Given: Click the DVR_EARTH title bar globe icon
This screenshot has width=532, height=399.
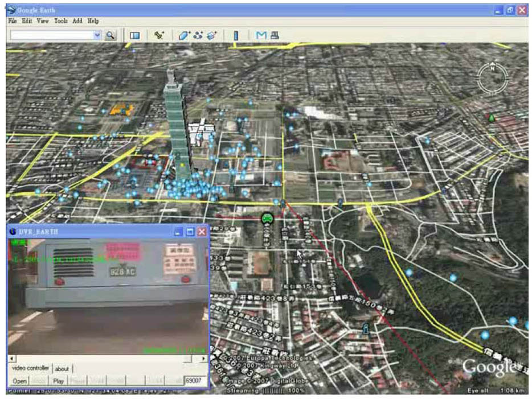Looking at the screenshot, I should pyautogui.click(x=13, y=232).
